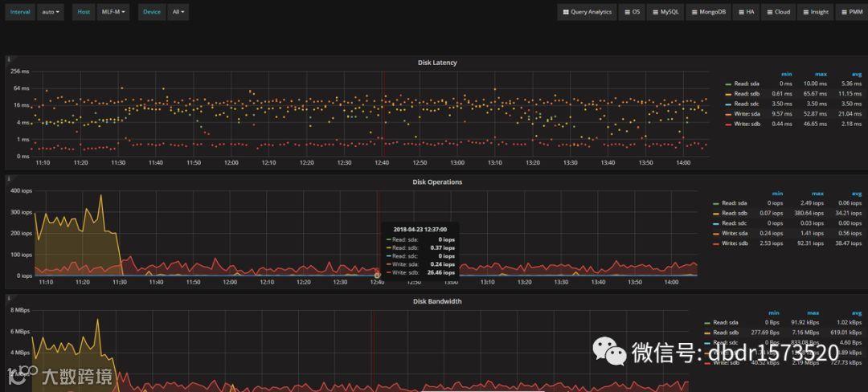Screen dimensions: 868x392
Task: Open yellow color swatch for Disk Latency Read: sdb
Action: click(x=728, y=94)
